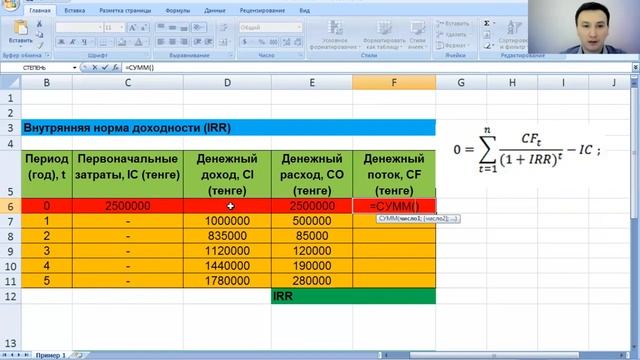The image size is (640, 360).
Task: Switch to Формулы ribbon tab
Action: point(178,11)
